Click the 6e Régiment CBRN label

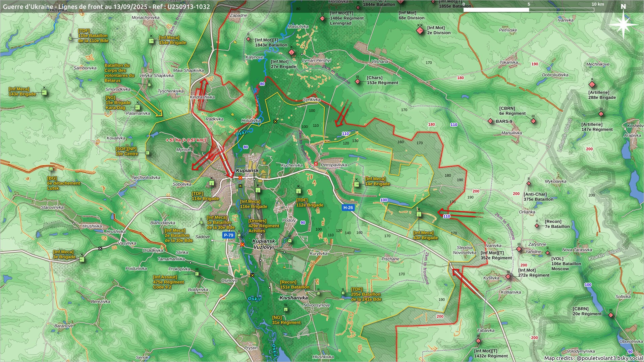click(x=512, y=111)
